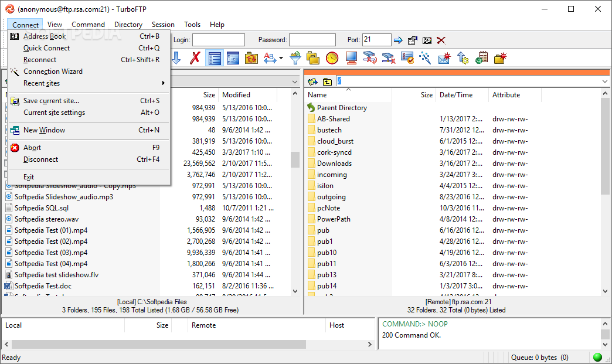Open the address book icon in quick-connect bar
612x364 pixels.
427,40
